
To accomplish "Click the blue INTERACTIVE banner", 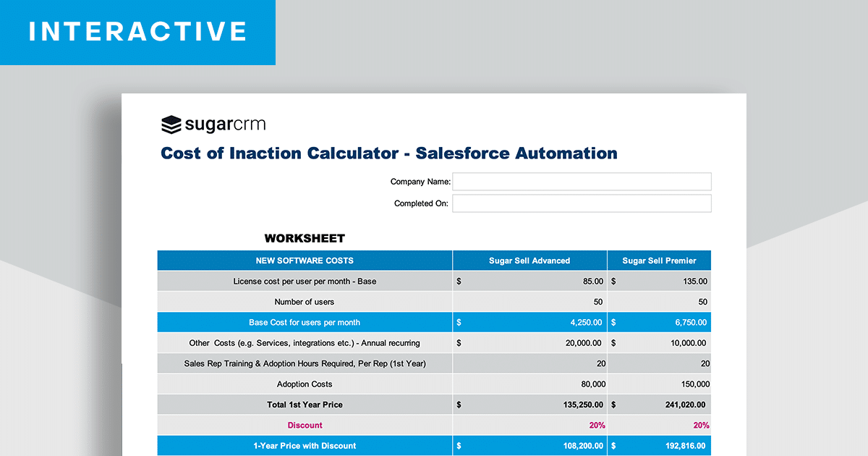I will point(137,32).
